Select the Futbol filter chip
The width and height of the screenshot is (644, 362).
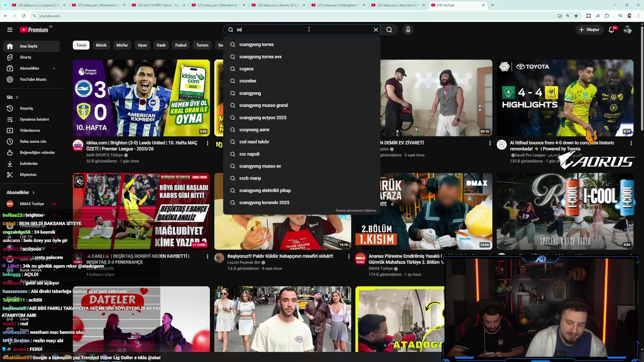point(181,45)
